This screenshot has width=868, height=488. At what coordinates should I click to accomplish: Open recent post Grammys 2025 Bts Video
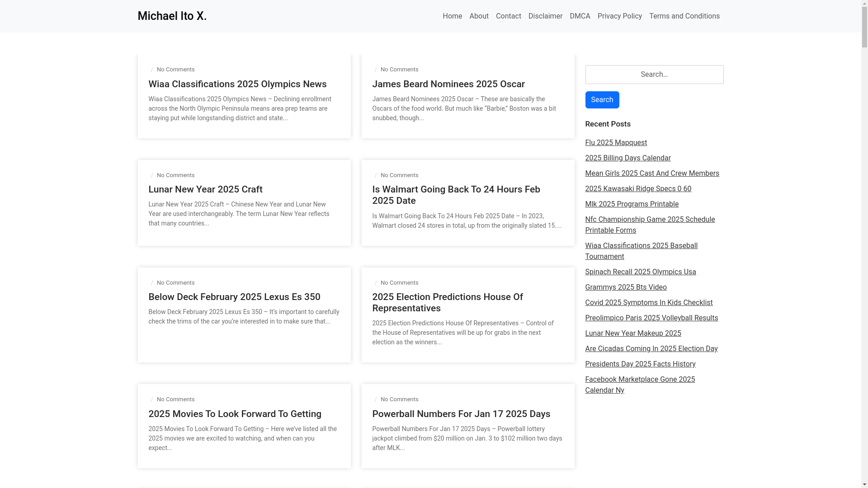tap(626, 287)
